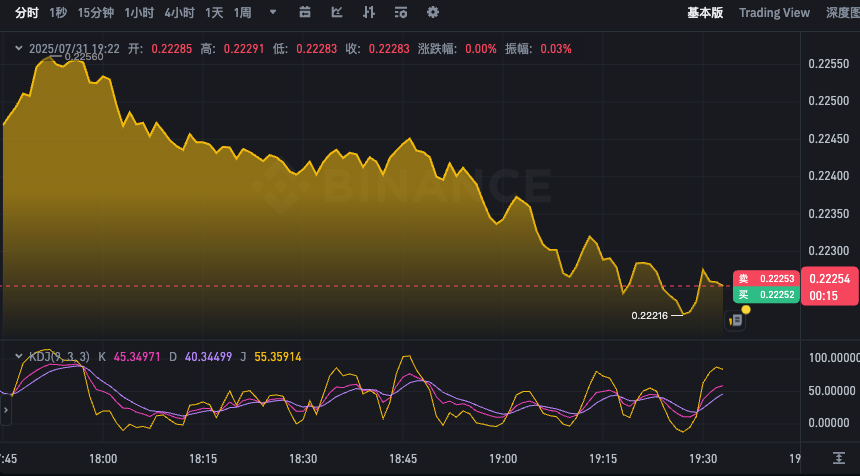Switch to 1小时 interval

139,13
